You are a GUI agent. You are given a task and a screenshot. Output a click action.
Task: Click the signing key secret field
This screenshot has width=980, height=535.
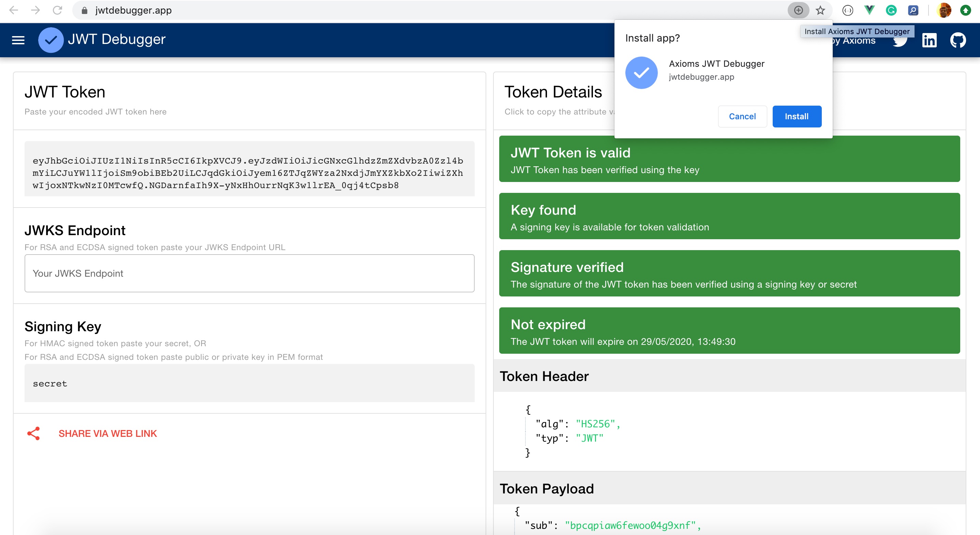pyautogui.click(x=249, y=383)
